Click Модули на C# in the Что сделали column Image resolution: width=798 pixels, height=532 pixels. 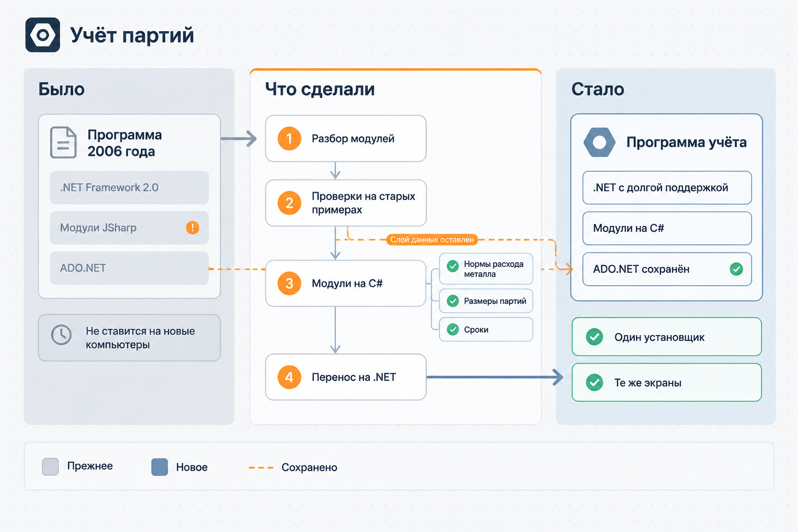coord(347,283)
